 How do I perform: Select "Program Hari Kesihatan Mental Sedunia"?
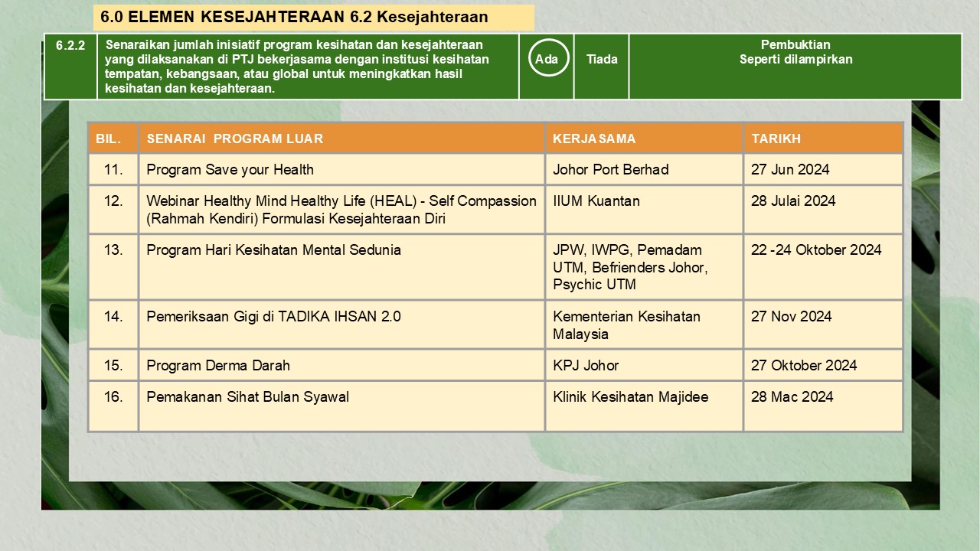click(x=273, y=249)
